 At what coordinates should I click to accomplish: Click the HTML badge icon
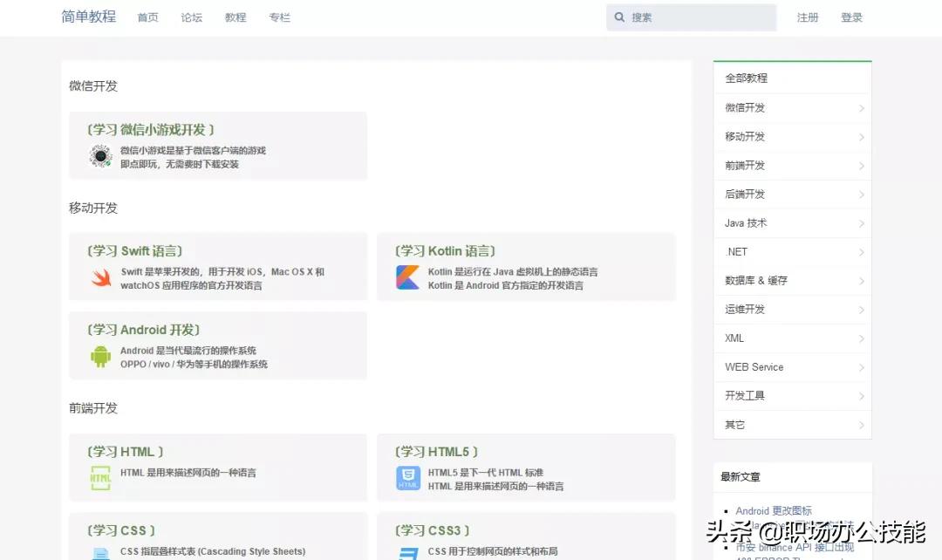pyautogui.click(x=100, y=479)
